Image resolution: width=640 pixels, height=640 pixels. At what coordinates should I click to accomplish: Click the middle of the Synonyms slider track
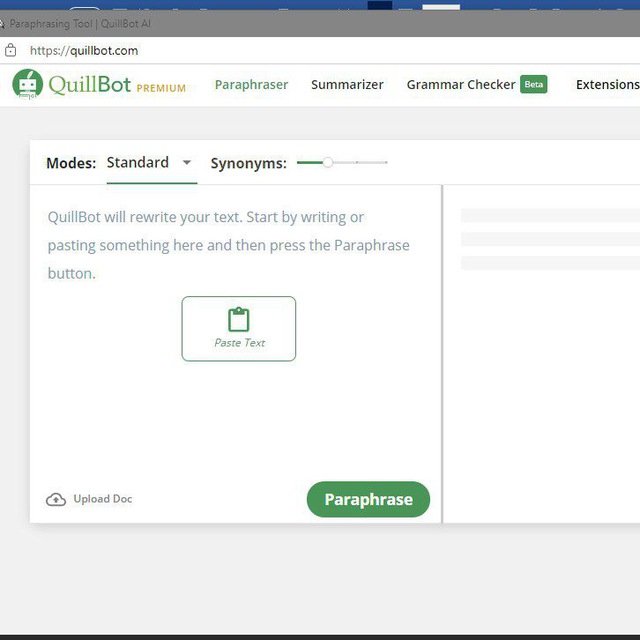(x=342, y=162)
